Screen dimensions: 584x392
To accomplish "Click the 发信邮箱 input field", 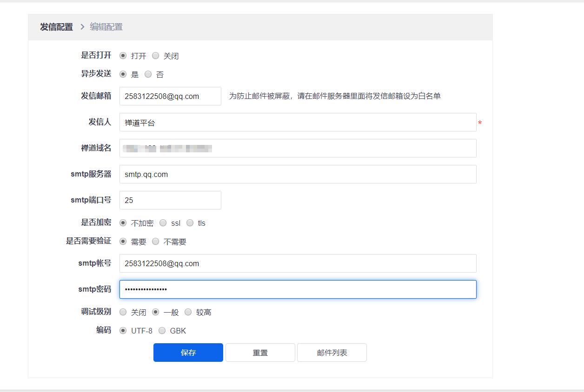I will coord(170,96).
